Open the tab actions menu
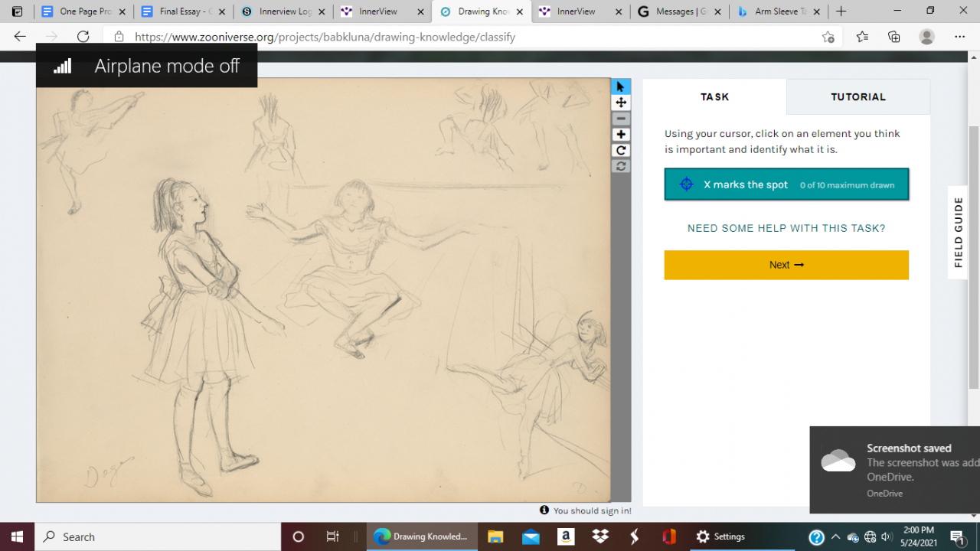This screenshot has width=980, height=551. tap(17, 11)
